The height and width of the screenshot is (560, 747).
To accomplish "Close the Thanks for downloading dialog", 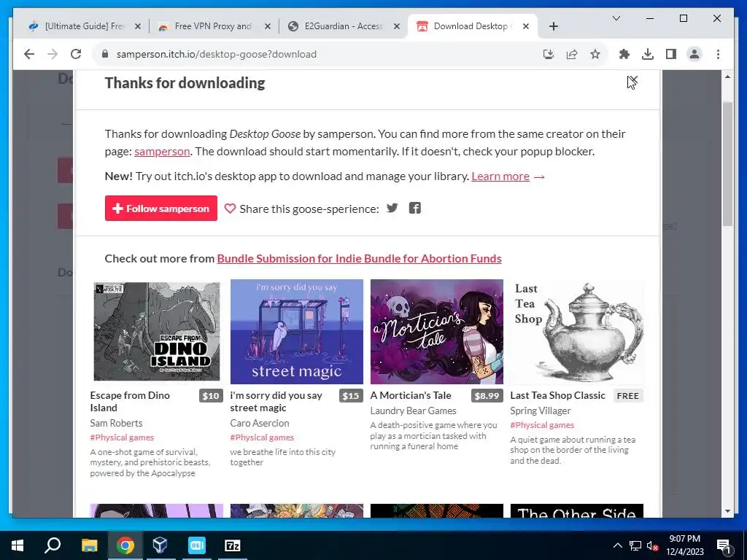I will 633,80.
